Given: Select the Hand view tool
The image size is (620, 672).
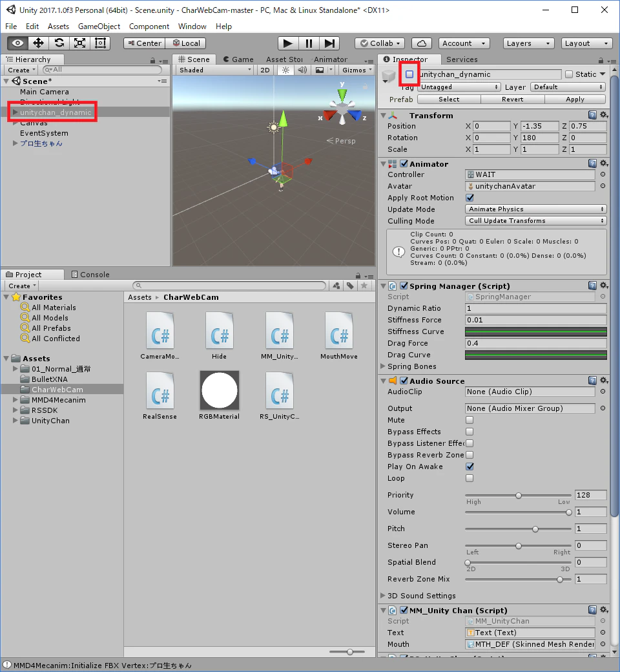Looking at the screenshot, I should (x=17, y=43).
